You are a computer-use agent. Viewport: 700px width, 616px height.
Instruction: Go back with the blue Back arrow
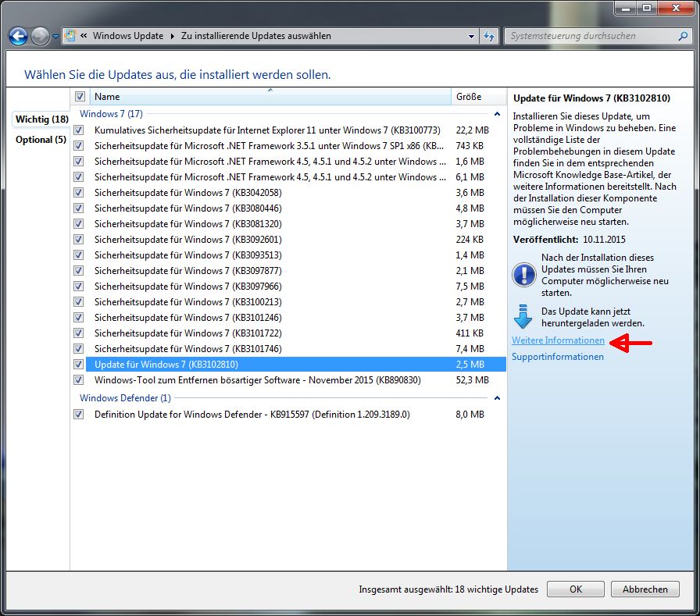(x=18, y=36)
